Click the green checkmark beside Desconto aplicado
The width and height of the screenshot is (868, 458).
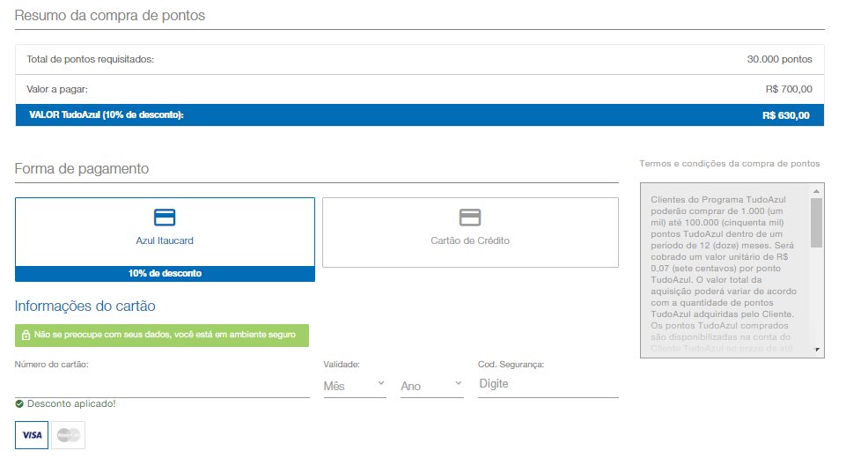pos(19,403)
